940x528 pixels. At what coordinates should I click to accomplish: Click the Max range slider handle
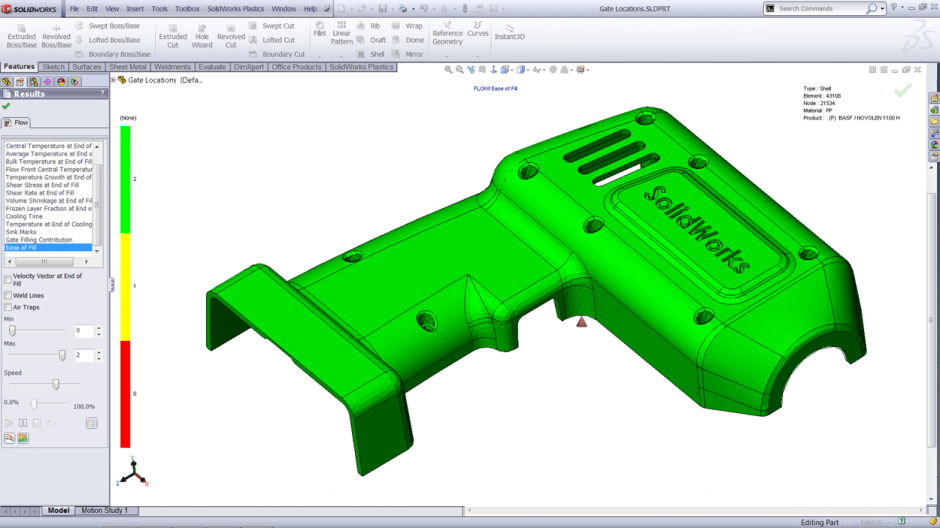62,355
